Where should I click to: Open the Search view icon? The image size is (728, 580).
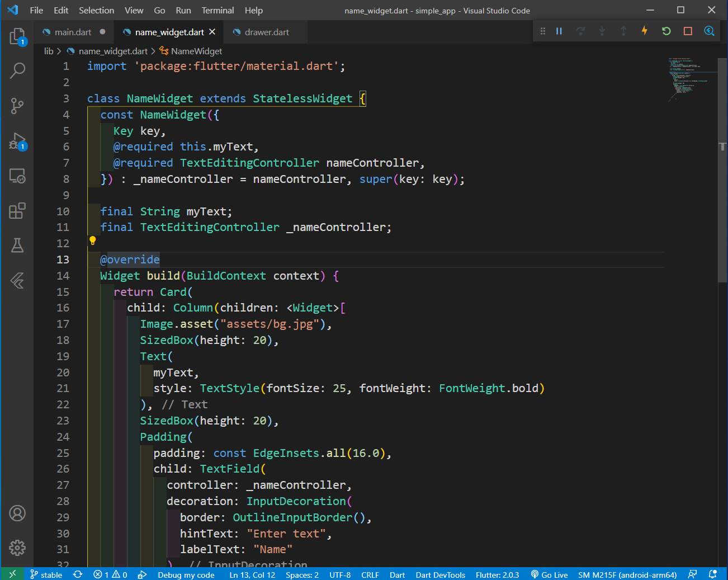tap(17, 70)
